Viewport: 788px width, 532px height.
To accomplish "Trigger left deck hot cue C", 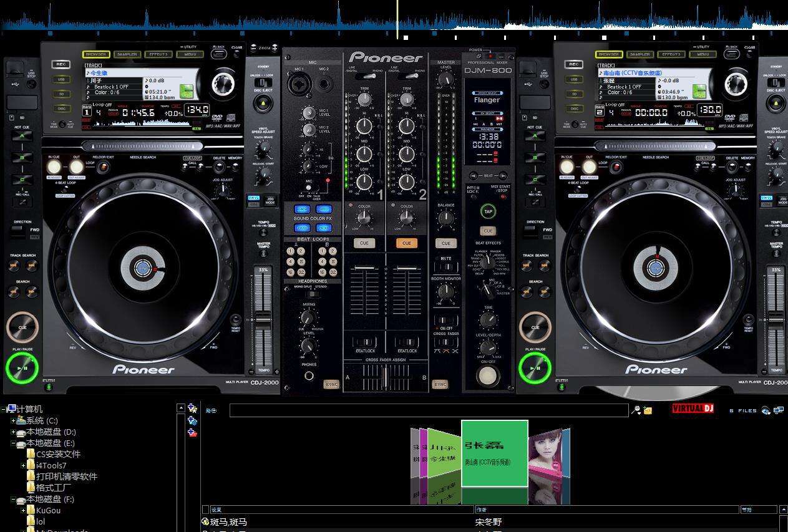I will click(22, 180).
